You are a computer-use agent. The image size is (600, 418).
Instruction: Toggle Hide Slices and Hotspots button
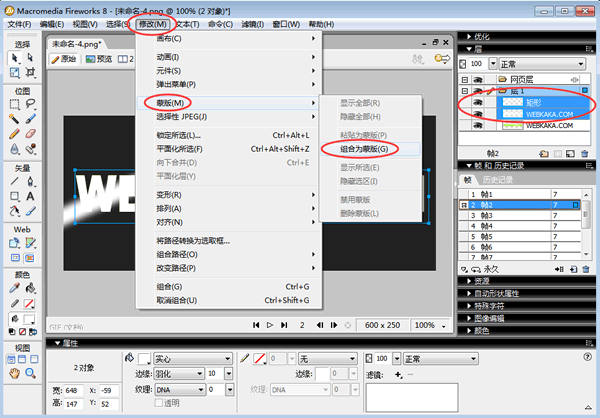point(15,258)
